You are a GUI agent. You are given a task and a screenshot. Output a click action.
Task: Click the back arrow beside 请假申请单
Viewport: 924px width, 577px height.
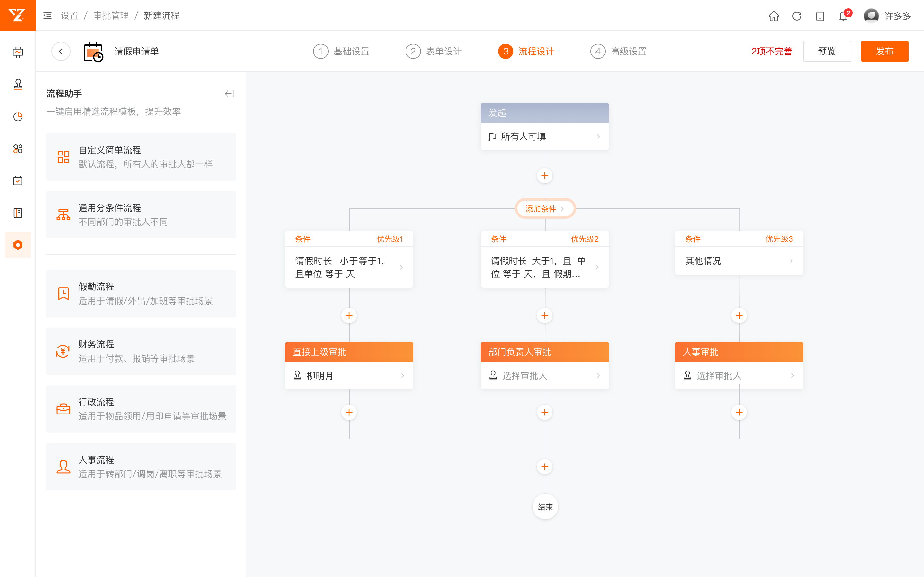[x=61, y=51]
